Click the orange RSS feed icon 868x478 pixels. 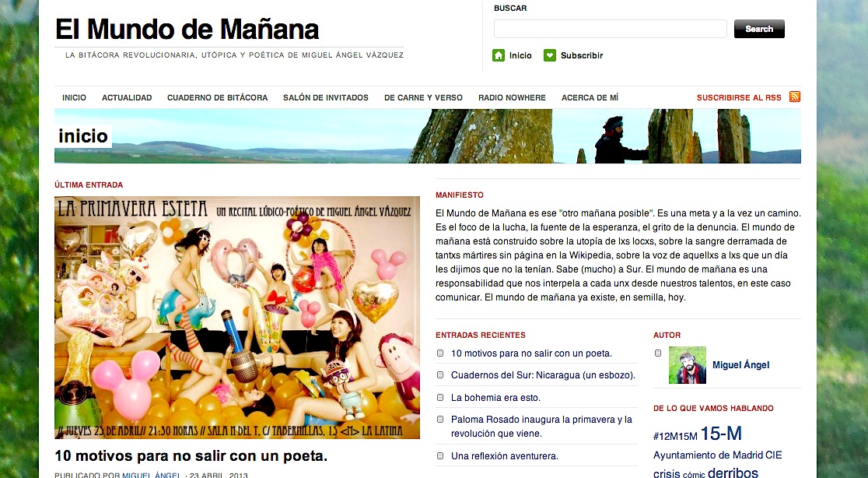tap(795, 97)
